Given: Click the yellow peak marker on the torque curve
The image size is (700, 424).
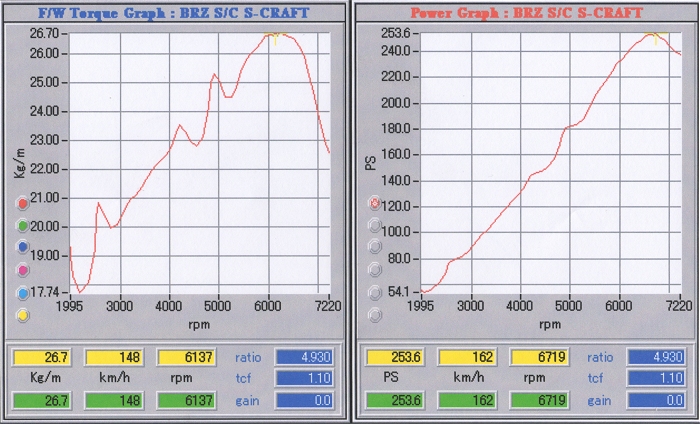Looking at the screenshot, I should tap(275, 37).
